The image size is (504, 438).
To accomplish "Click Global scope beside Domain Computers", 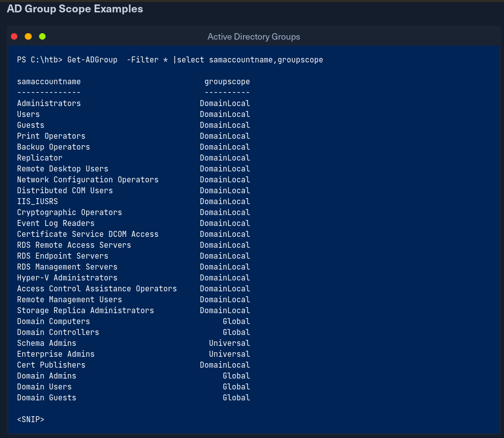I will [236, 322].
